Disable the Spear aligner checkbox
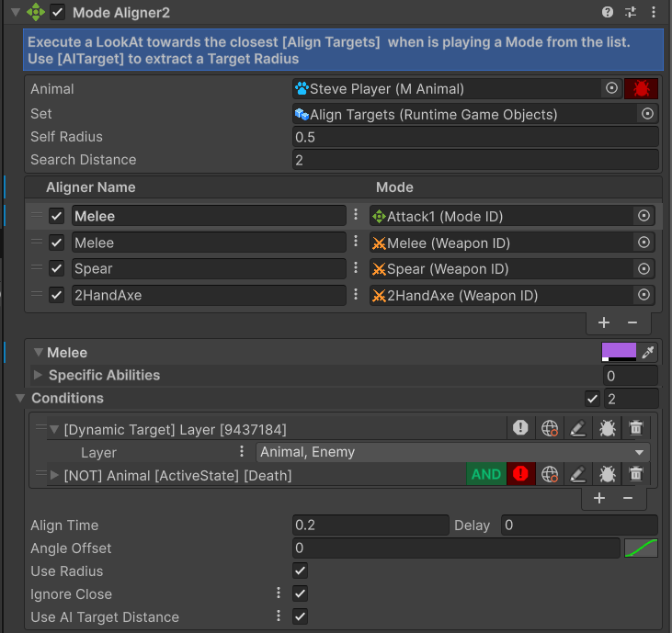The height and width of the screenshot is (633, 672). 57,269
